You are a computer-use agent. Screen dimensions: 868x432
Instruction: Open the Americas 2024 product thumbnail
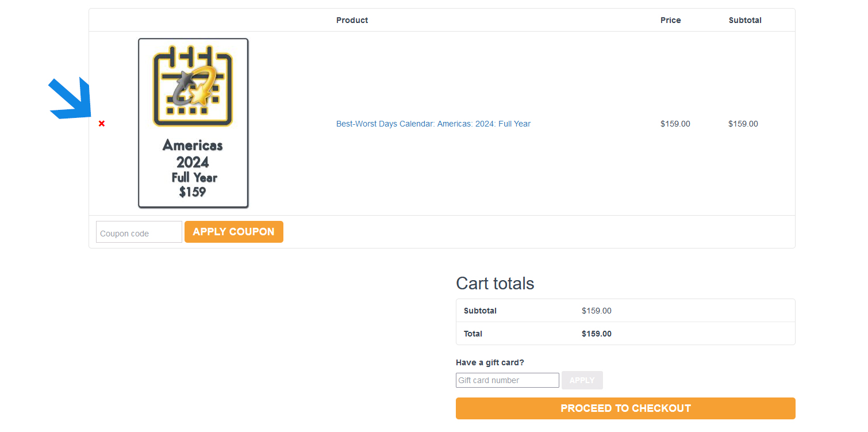click(x=193, y=123)
